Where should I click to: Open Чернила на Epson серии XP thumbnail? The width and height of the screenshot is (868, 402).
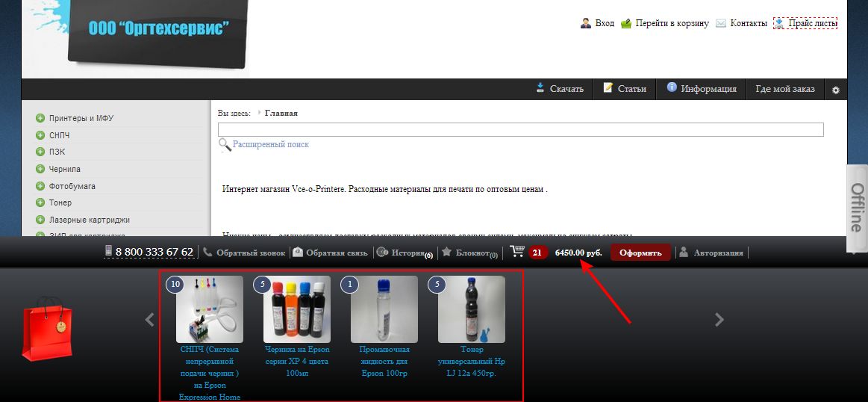click(297, 309)
